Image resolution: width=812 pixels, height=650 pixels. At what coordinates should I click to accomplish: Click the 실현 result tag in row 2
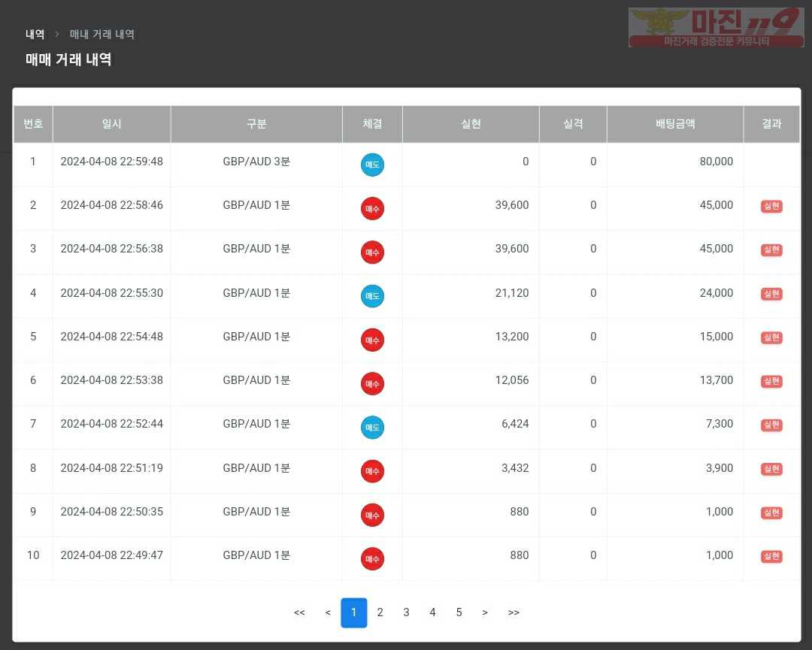pos(771,206)
